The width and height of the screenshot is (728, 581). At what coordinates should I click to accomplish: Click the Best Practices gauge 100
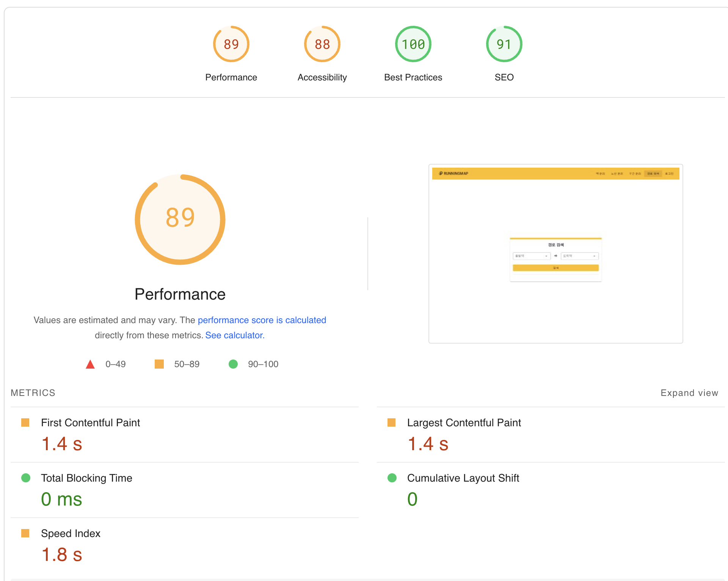pyautogui.click(x=413, y=44)
